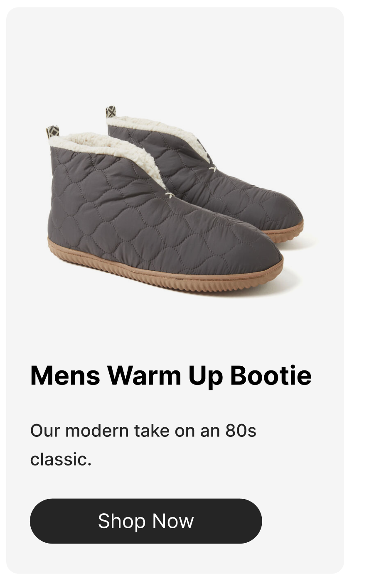The image size is (374, 588).
Task: Click the white stitch on the rear bootie
Action: point(213,169)
